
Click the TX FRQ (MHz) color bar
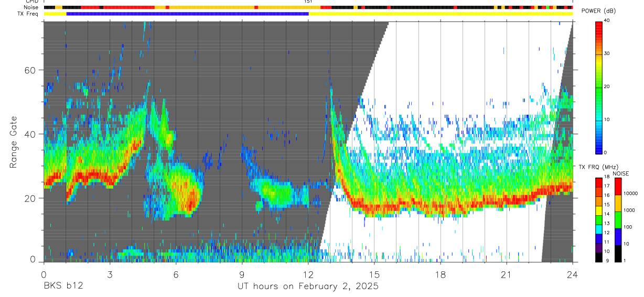[598, 219]
